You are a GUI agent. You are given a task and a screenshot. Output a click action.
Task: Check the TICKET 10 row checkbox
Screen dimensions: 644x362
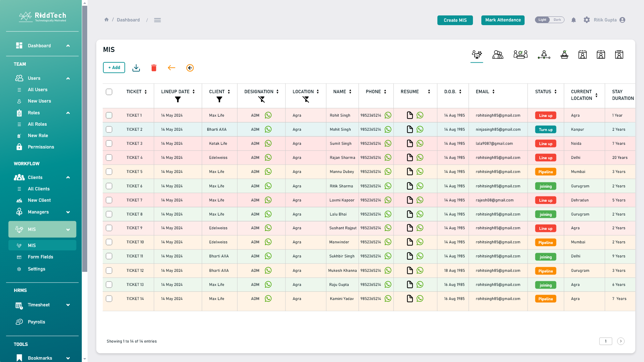tap(109, 242)
